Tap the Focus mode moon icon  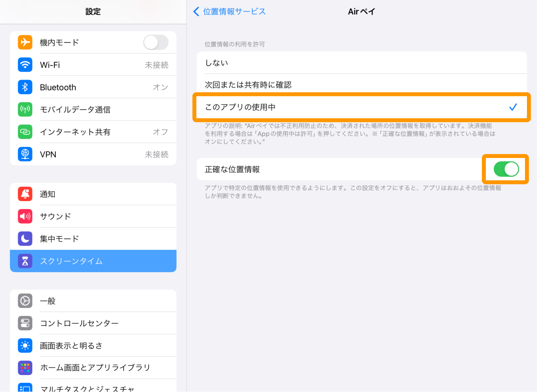click(x=25, y=239)
